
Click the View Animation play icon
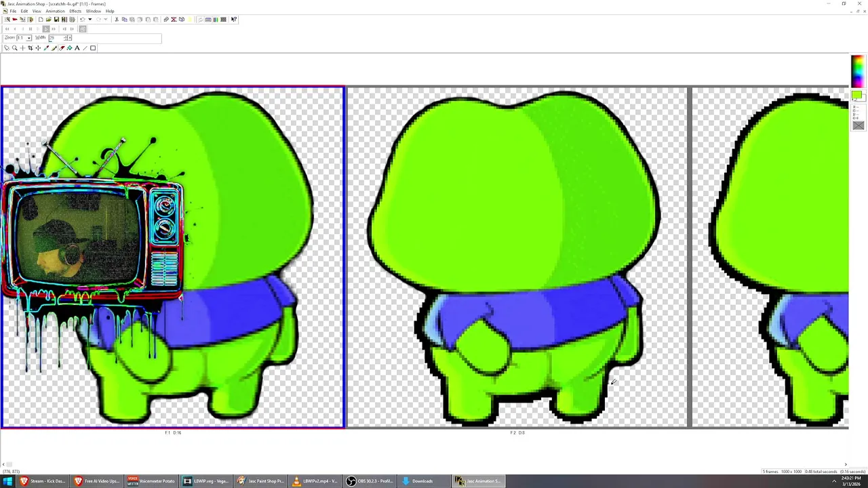[45, 29]
